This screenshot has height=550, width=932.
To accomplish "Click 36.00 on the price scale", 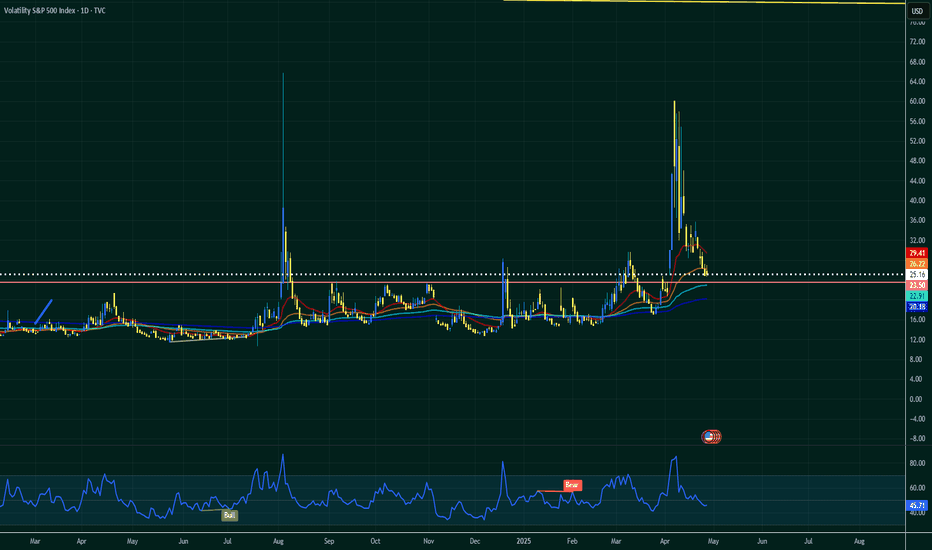I will click(x=917, y=221).
